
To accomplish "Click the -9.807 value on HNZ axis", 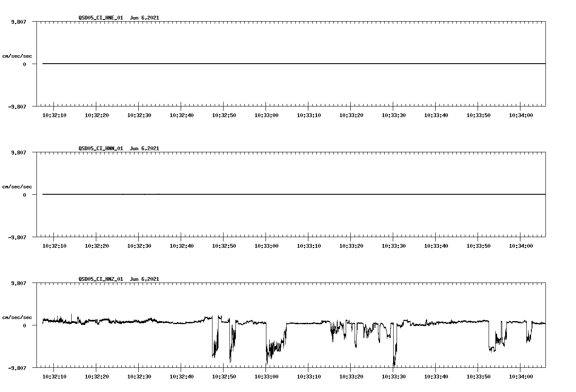I will pos(17,368).
